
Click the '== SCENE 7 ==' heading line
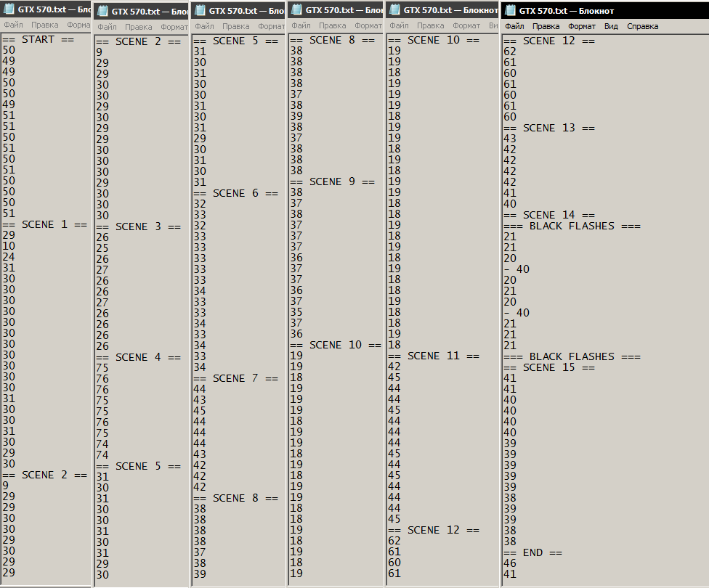point(235,377)
